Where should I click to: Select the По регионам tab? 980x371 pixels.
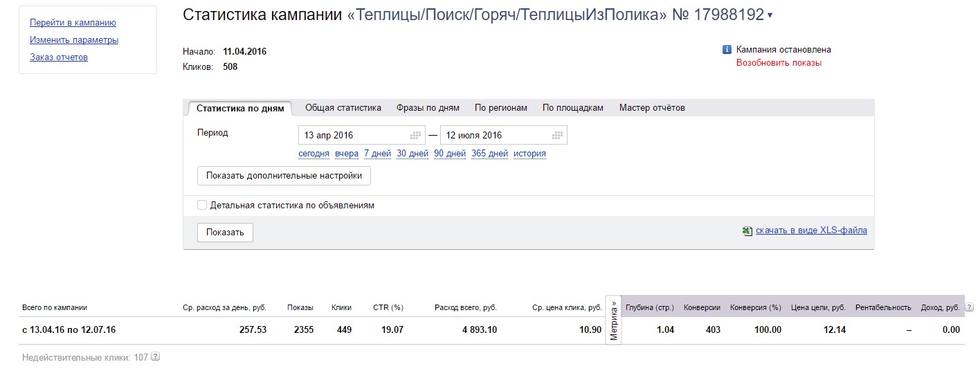tap(501, 108)
